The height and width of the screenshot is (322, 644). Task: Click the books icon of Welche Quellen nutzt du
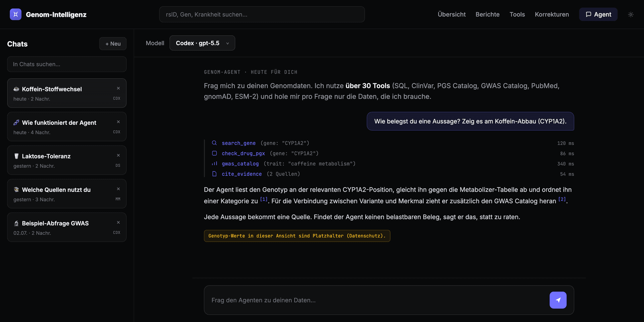pyautogui.click(x=16, y=190)
